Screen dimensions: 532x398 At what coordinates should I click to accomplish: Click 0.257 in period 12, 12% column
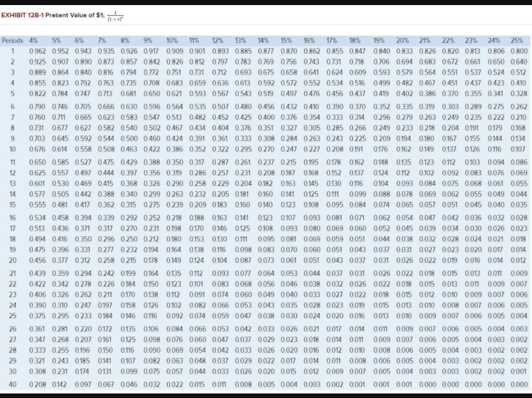220,173
